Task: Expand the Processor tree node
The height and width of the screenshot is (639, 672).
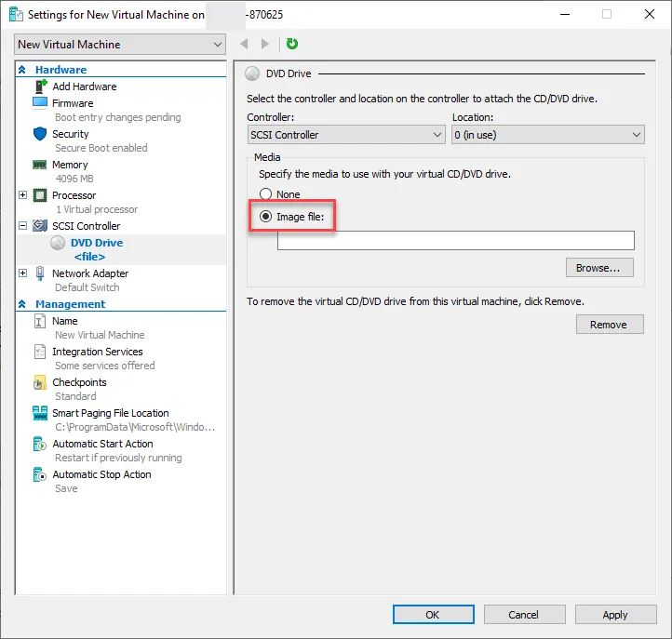Action: coord(22,195)
